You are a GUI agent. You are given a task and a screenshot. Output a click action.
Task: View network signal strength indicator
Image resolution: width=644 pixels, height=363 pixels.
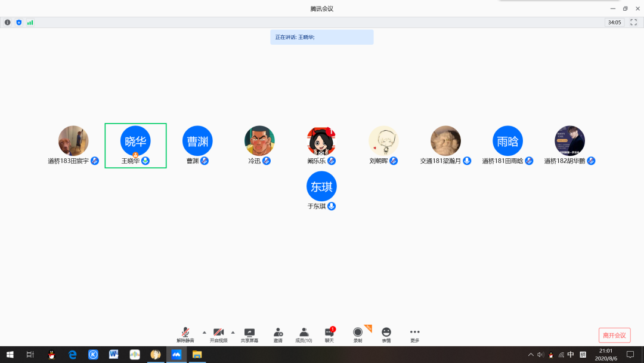(x=30, y=22)
